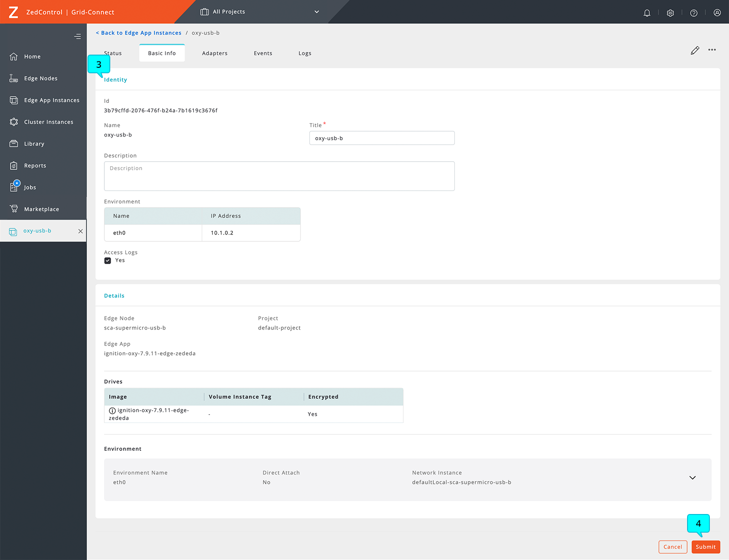The image size is (729, 560).
Task: Open the notifications bell
Action: click(x=647, y=13)
